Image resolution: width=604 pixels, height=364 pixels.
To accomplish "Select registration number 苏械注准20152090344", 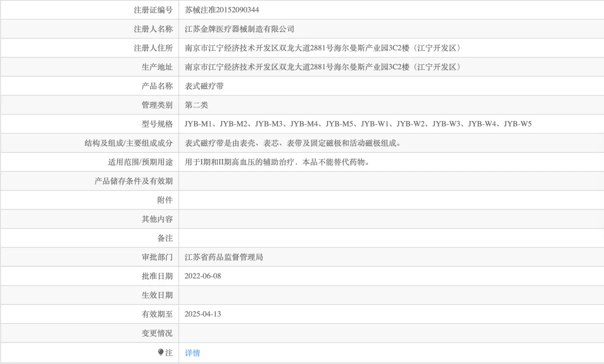I will click(222, 10).
